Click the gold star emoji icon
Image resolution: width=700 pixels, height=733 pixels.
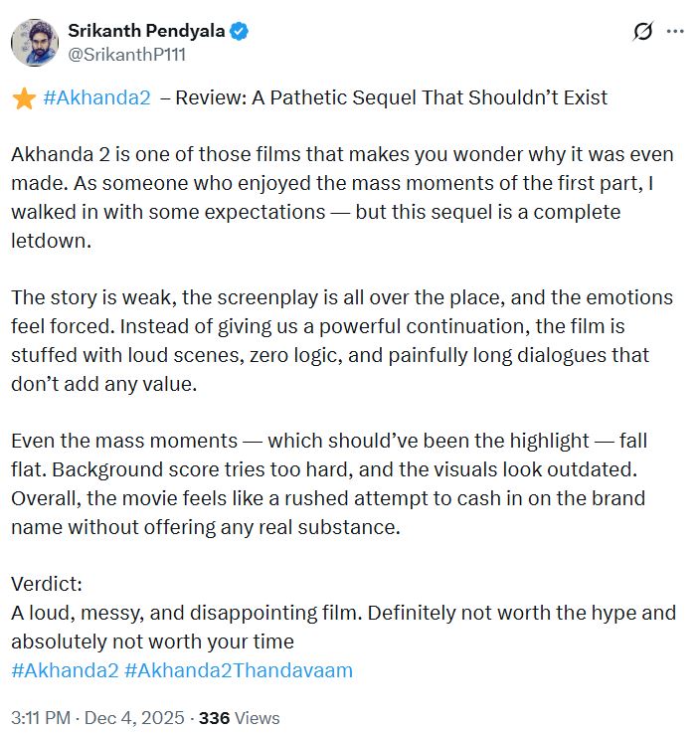[23, 97]
